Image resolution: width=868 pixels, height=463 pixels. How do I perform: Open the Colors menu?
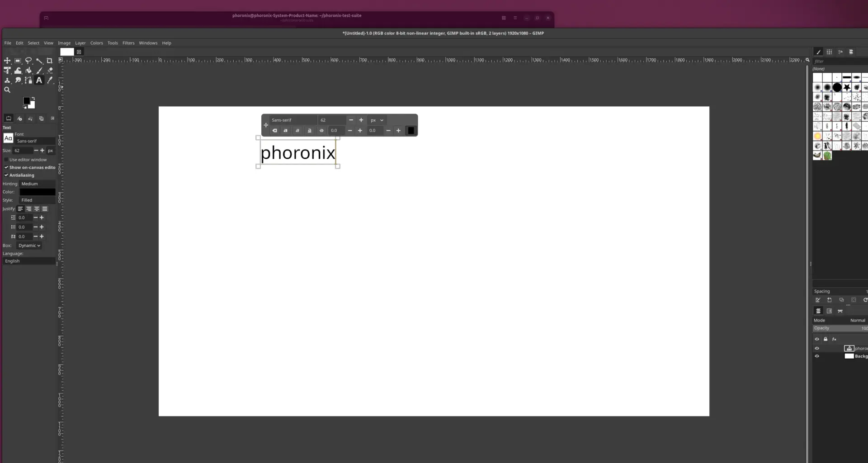[x=96, y=43]
